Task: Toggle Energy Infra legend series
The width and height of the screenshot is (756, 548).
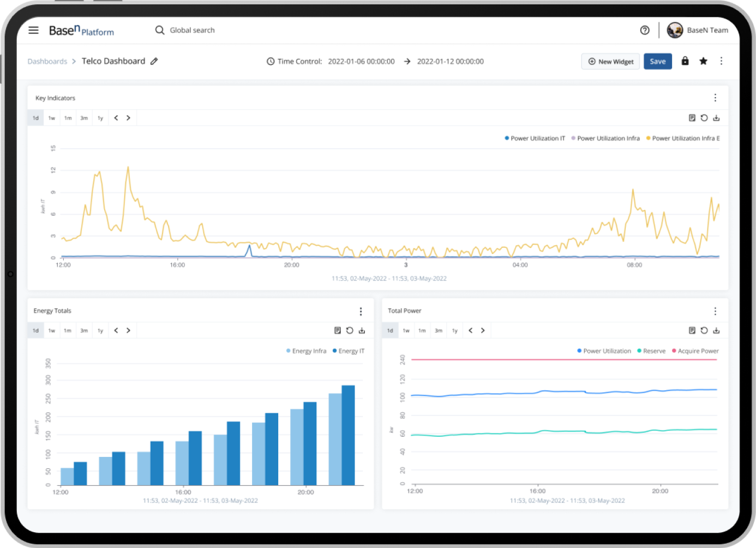Action: [x=307, y=351]
